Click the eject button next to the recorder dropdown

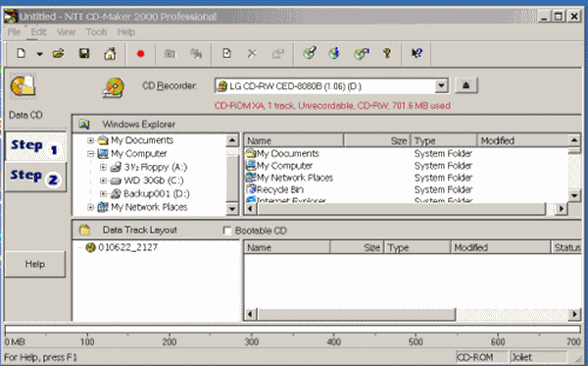pyautogui.click(x=465, y=85)
